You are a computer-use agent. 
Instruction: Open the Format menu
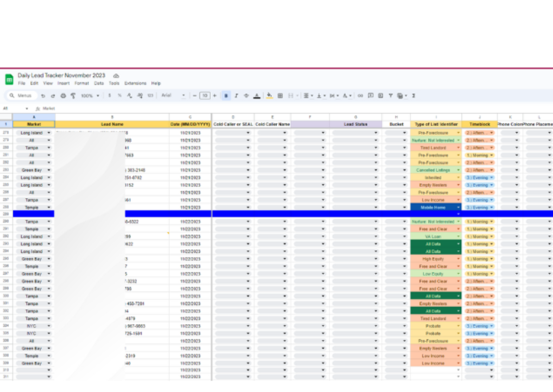point(82,83)
